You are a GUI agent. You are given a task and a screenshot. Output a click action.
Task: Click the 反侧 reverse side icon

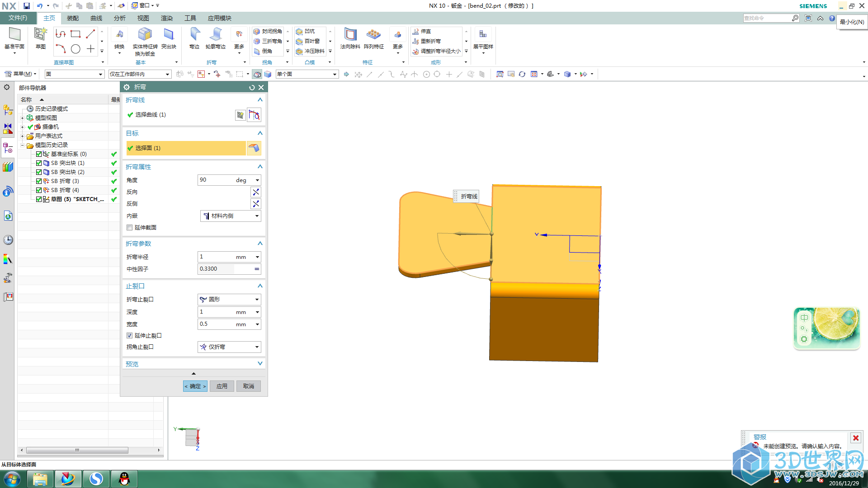(x=256, y=204)
